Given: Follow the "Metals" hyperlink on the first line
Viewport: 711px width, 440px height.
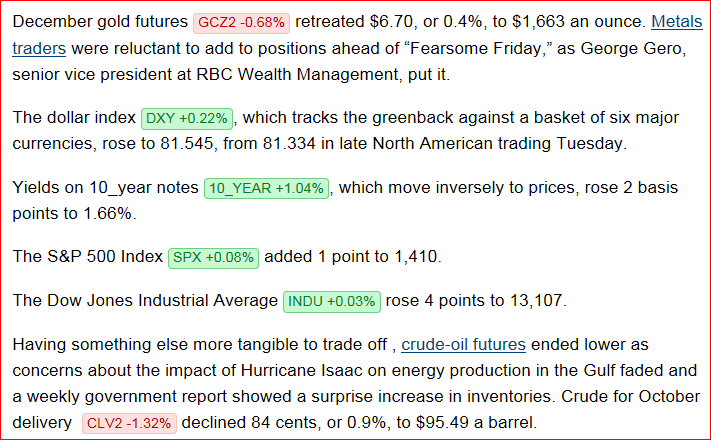Looking at the screenshot, I should [x=677, y=22].
